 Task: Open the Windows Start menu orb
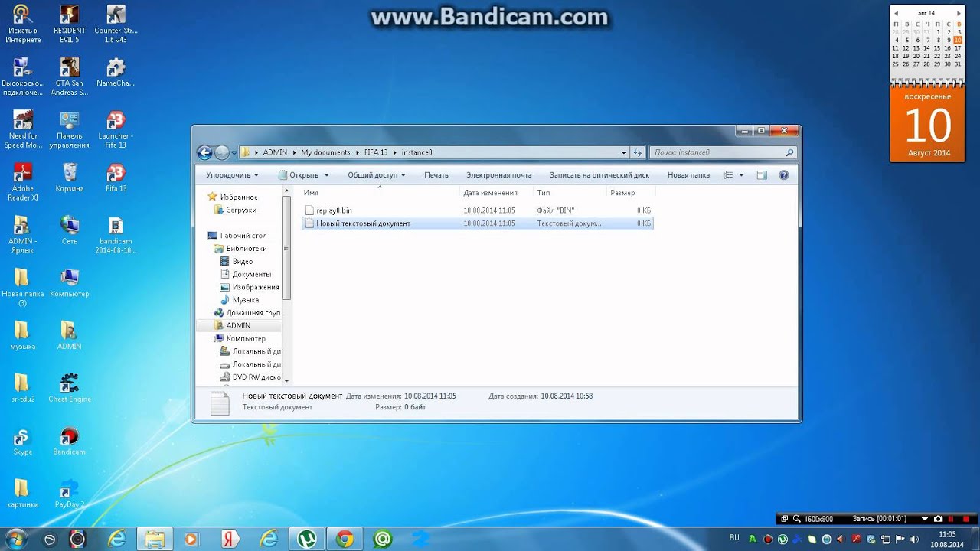(15, 539)
